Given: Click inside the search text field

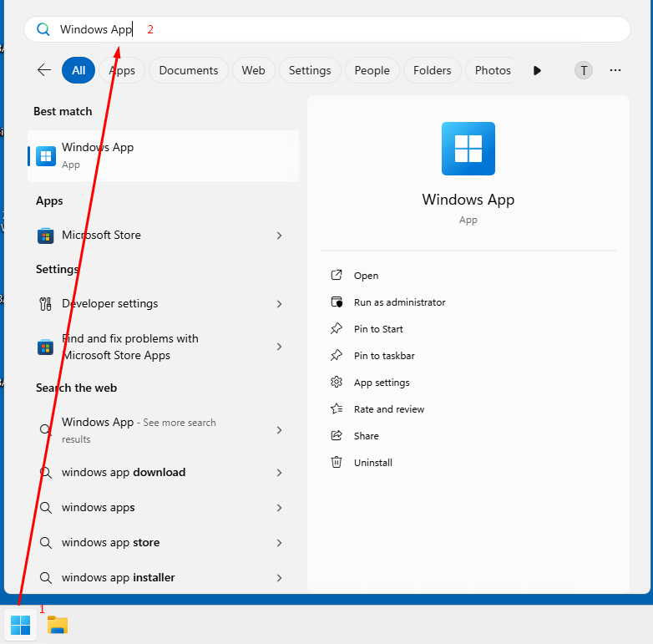Looking at the screenshot, I should (326, 29).
